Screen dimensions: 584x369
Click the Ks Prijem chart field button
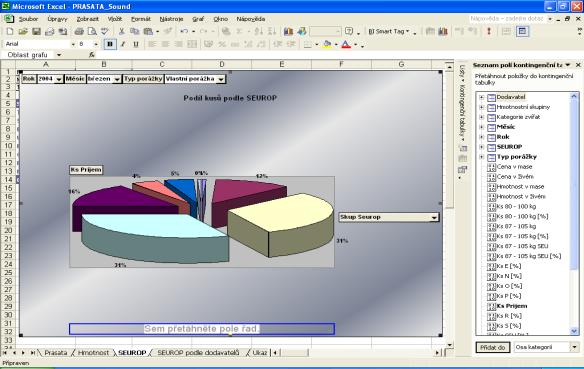click(x=86, y=170)
